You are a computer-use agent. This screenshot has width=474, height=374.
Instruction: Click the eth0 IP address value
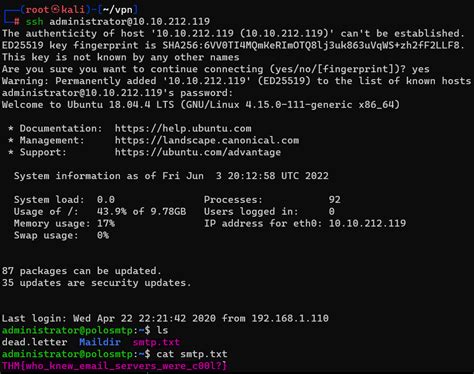(x=367, y=223)
